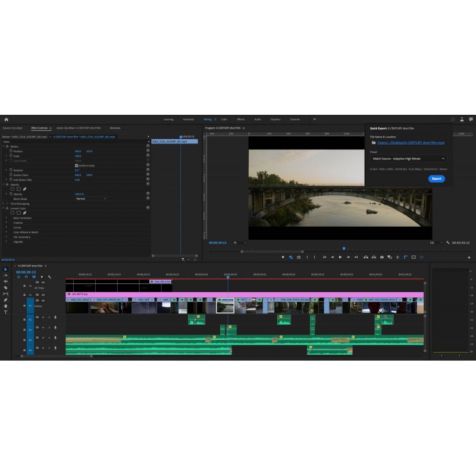Select the Hand tool
The image size is (476, 476).
pyautogui.click(x=6, y=306)
